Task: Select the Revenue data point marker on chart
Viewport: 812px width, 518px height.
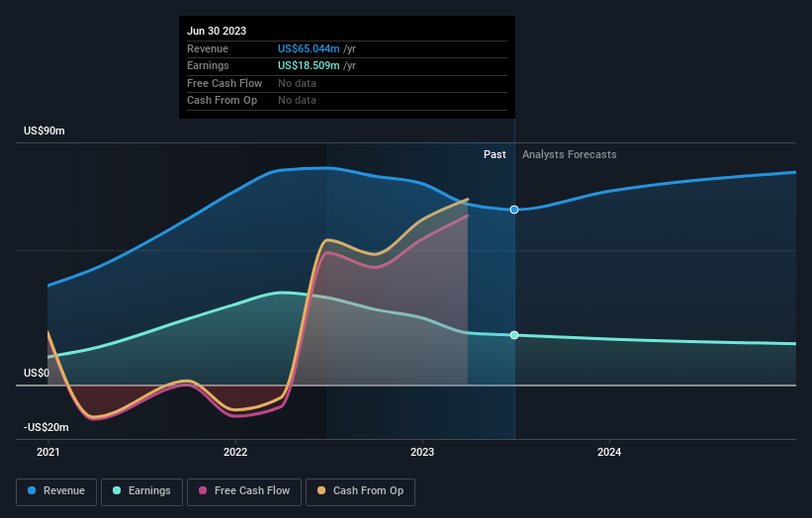Action: tap(514, 210)
